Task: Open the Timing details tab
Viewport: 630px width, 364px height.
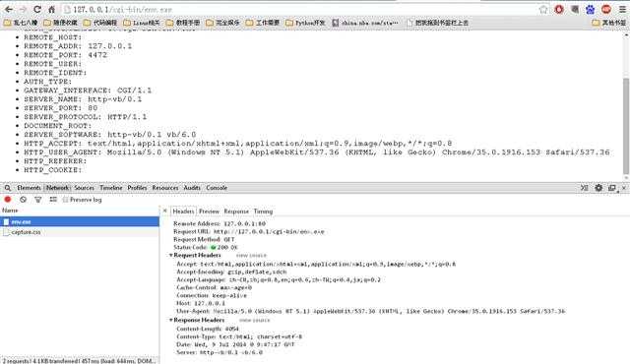Action: pyautogui.click(x=263, y=212)
